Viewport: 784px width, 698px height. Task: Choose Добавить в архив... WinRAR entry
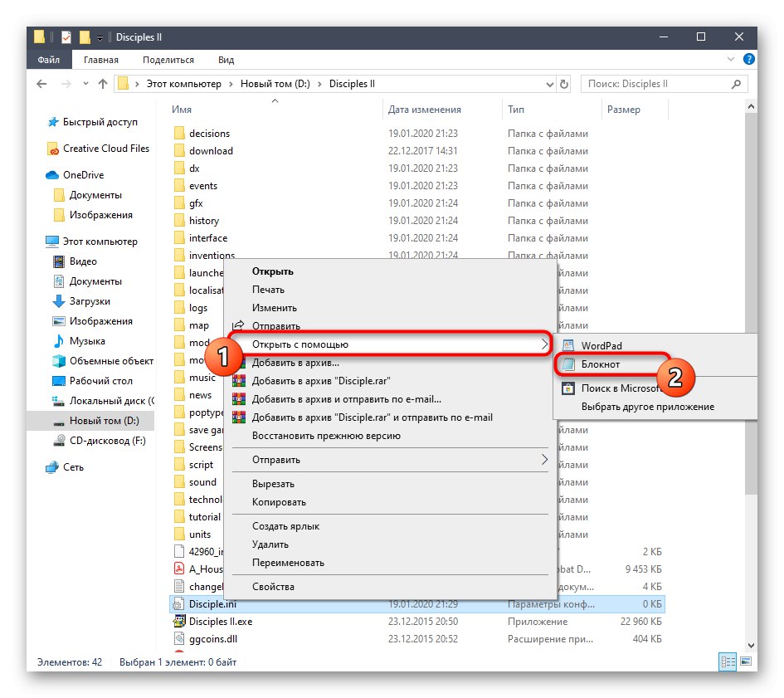pos(295,363)
